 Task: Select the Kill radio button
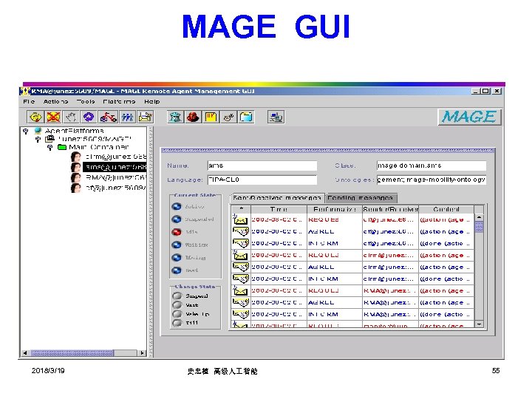point(177,323)
